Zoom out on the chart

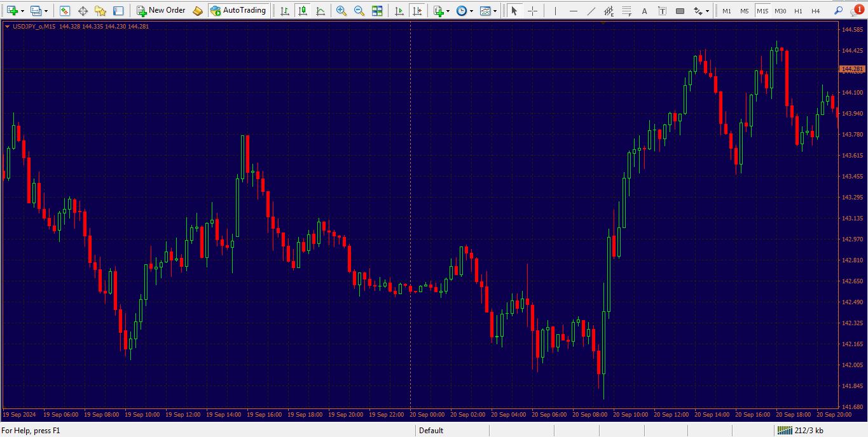click(x=359, y=11)
